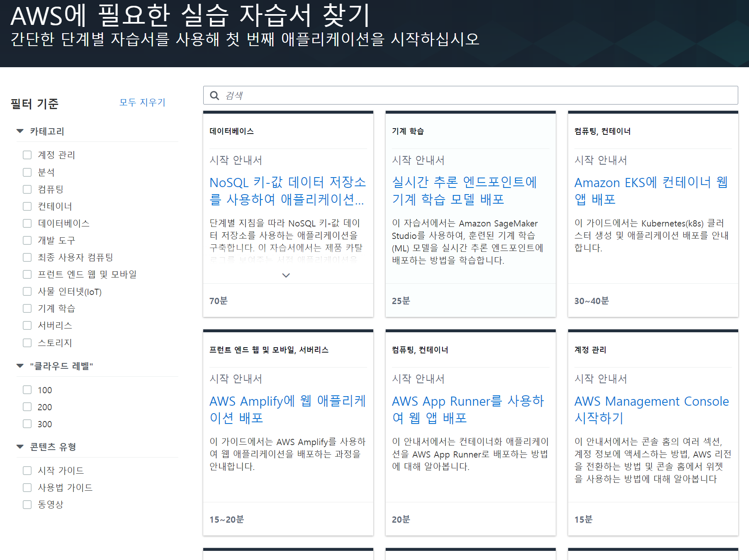Click the 필터 기준 heading

pos(34,104)
